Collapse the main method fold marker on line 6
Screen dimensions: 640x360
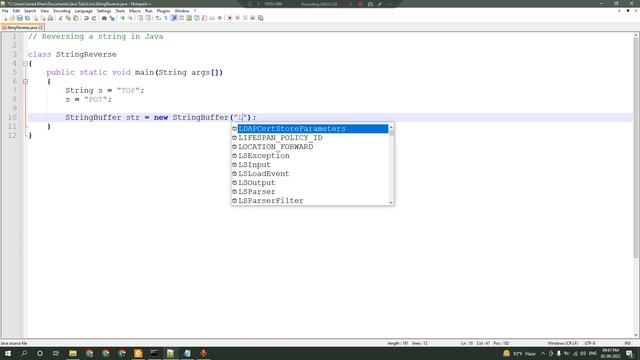(25, 81)
